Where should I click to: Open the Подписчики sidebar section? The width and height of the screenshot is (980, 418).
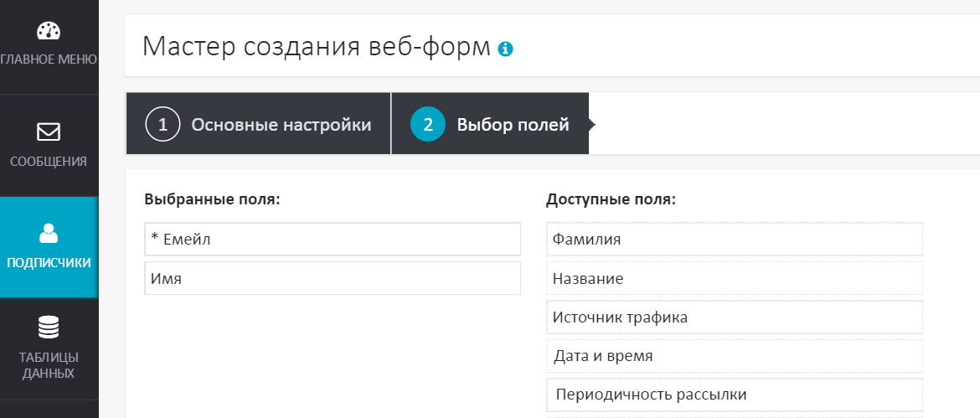click(49, 262)
